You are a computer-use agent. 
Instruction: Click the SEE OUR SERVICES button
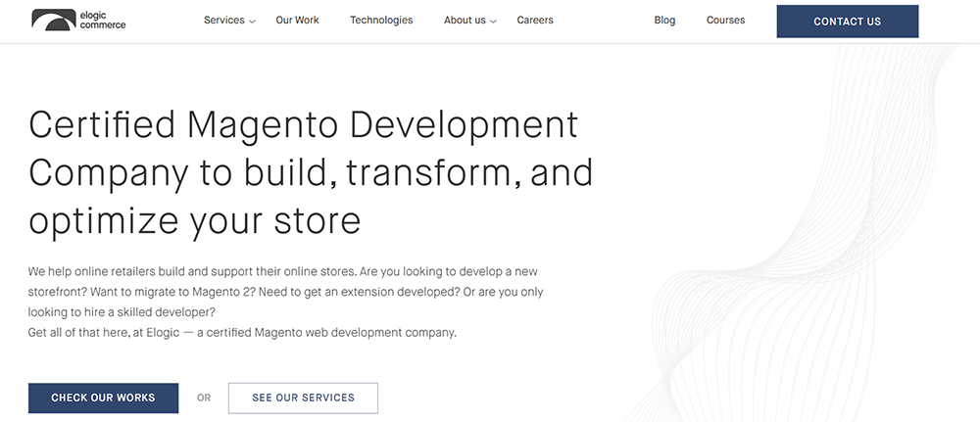pyautogui.click(x=303, y=398)
